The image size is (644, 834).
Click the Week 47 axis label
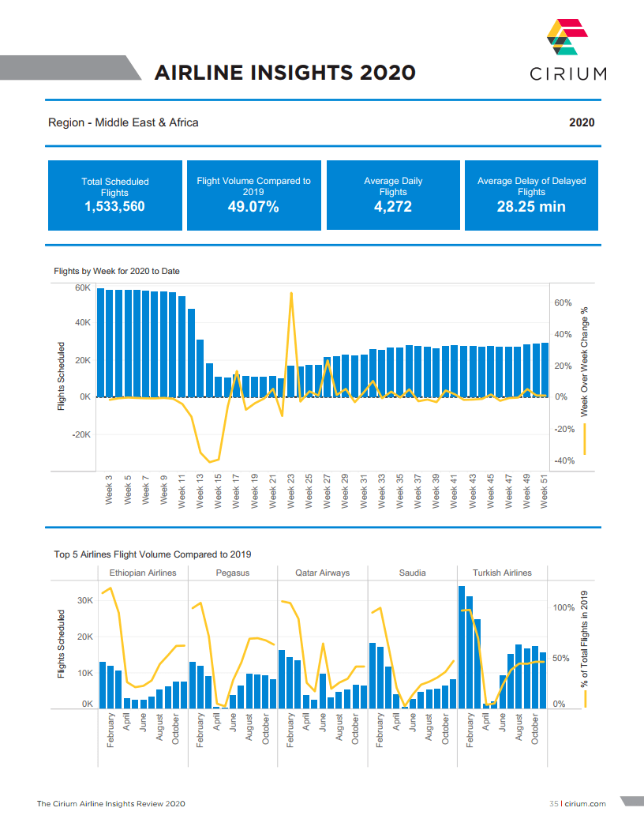pyautogui.click(x=508, y=491)
